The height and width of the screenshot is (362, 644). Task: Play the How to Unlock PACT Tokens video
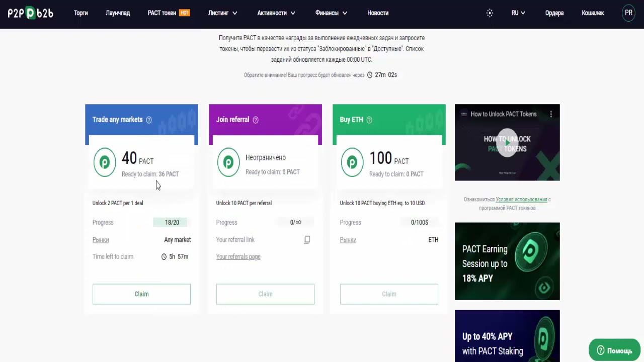(x=507, y=143)
